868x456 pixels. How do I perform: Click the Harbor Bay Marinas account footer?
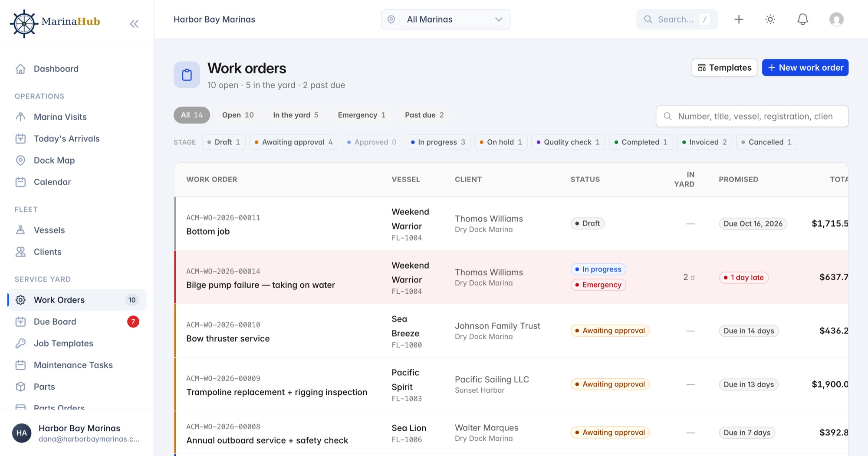point(77,433)
